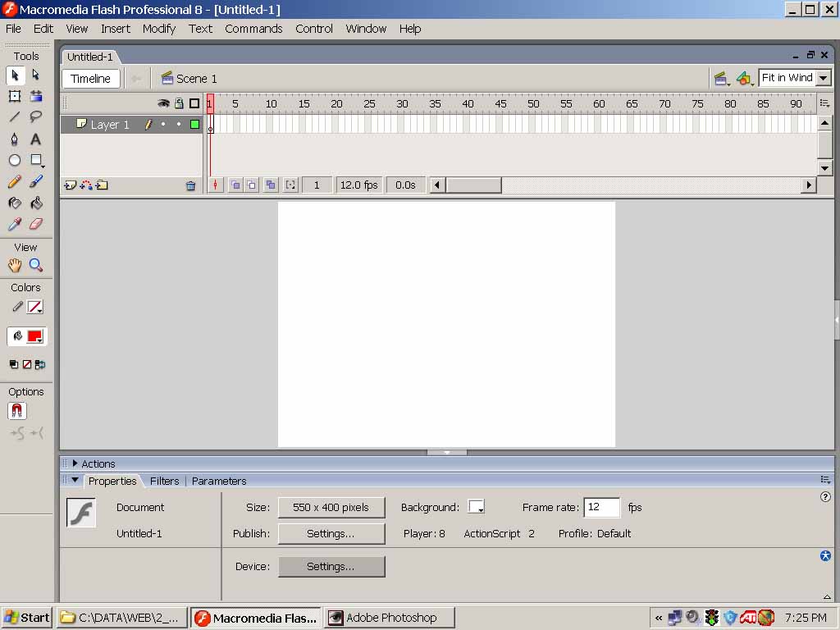Expand the Property inspector with bottom-right triangle
Viewport: 840px width, 630px height.
pos(827,597)
